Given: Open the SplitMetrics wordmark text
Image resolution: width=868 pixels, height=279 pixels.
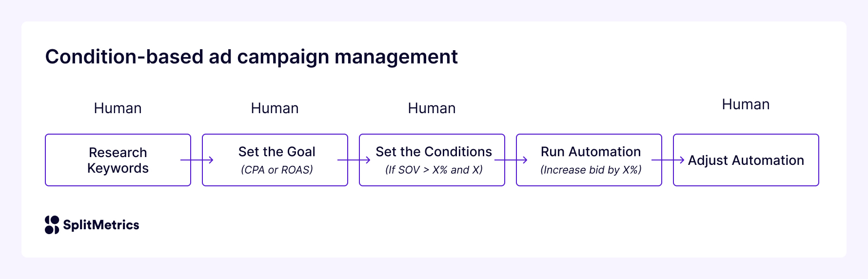Looking at the screenshot, I should click(101, 225).
